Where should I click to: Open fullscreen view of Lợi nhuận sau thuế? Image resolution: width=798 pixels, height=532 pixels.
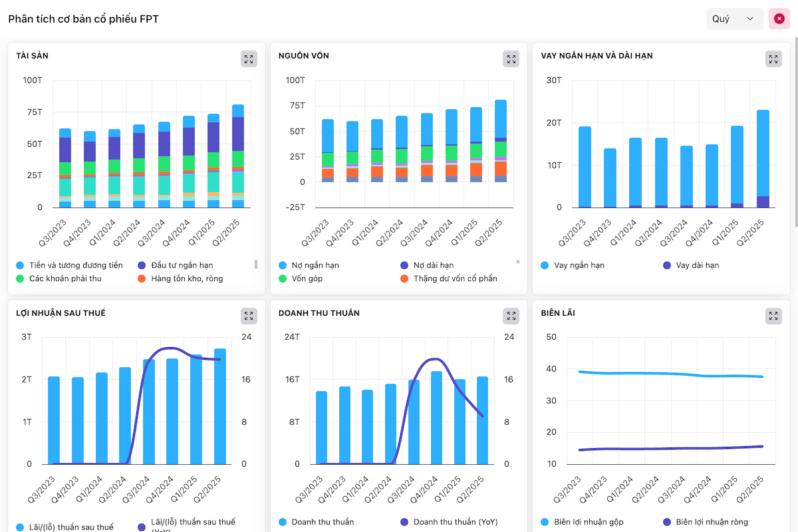click(249, 317)
